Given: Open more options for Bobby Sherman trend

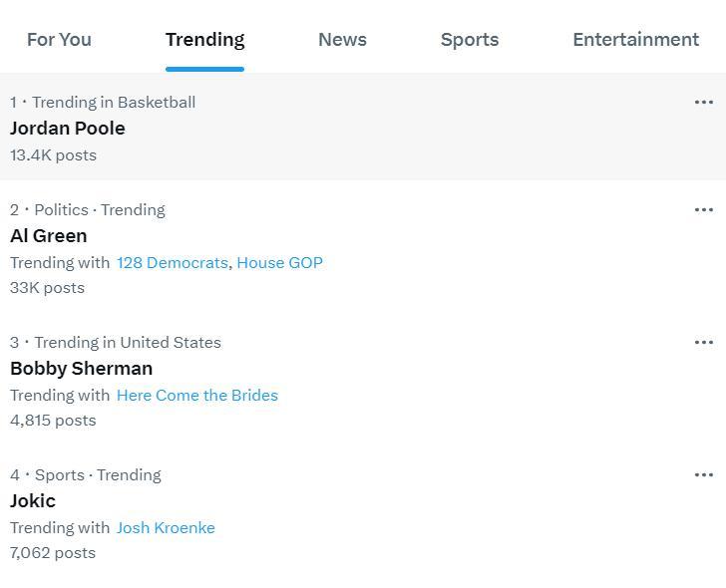Looking at the screenshot, I should pos(703,342).
